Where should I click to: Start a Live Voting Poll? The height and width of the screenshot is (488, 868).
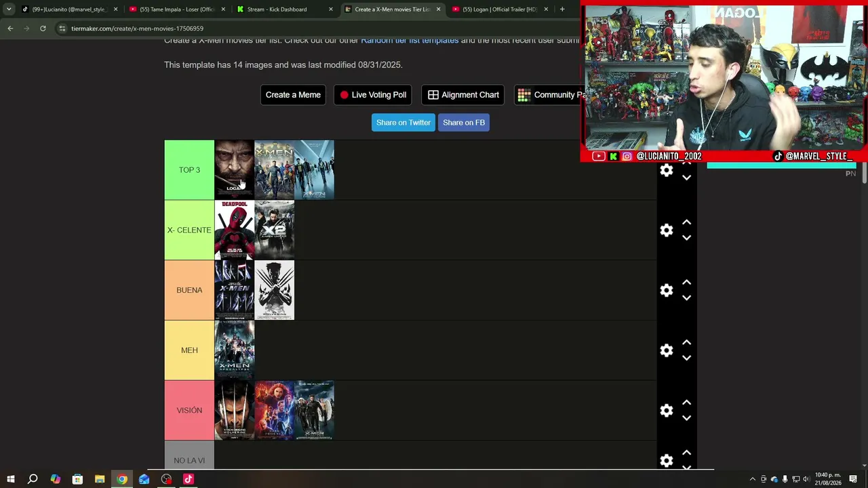373,95
